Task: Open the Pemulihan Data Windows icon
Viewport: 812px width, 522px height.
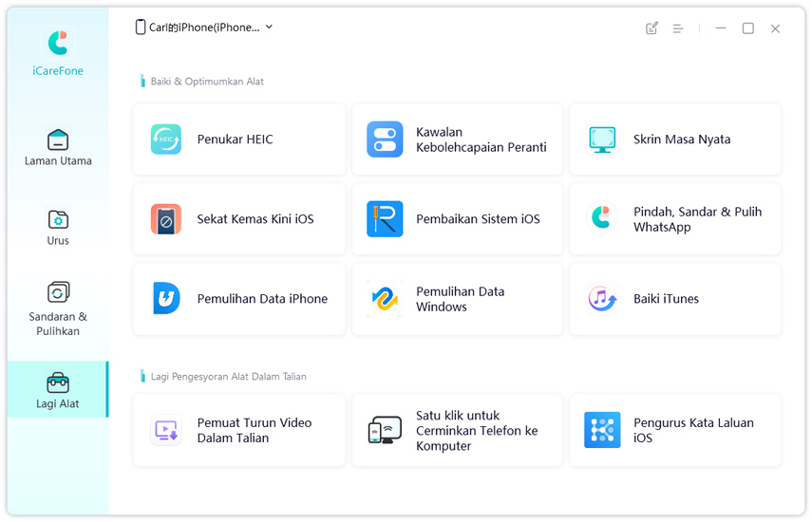Action: (x=385, y=299)
